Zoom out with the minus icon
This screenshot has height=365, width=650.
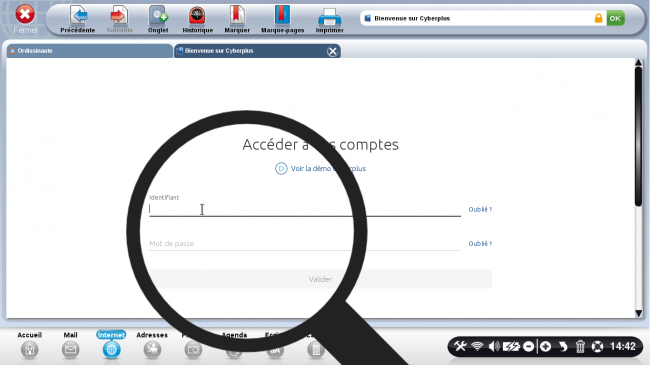click(x=529, y=346)
